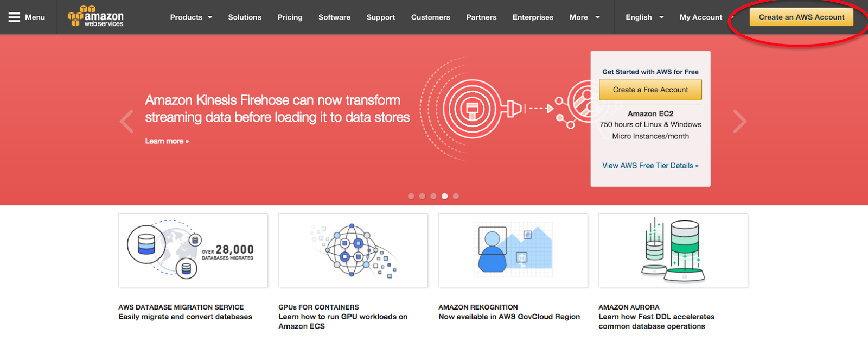Click Create an AWS Account button
This screenshot has height=347, width=868.
801,17
